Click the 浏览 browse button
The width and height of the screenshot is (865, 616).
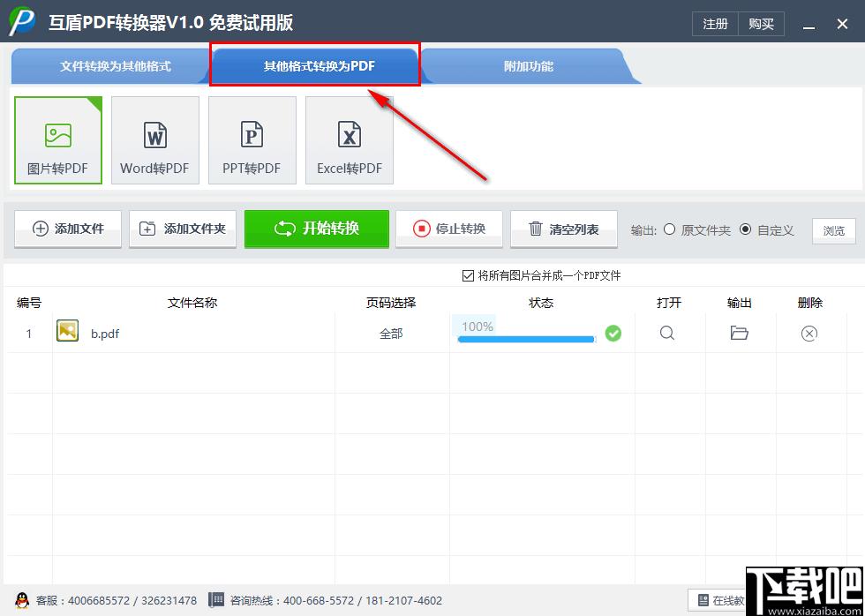(x=833, y=231)
